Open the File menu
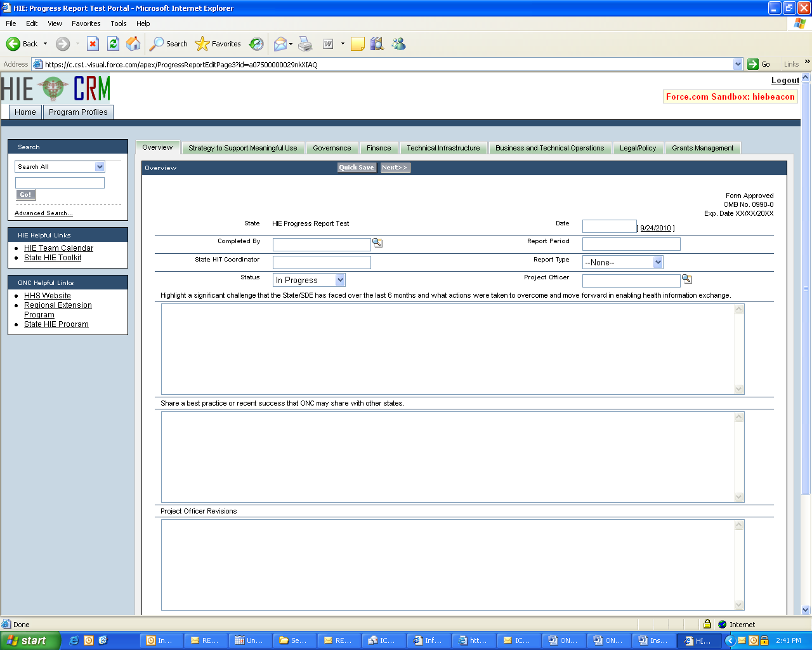812x650 pixels. click(x=11, y=23)
